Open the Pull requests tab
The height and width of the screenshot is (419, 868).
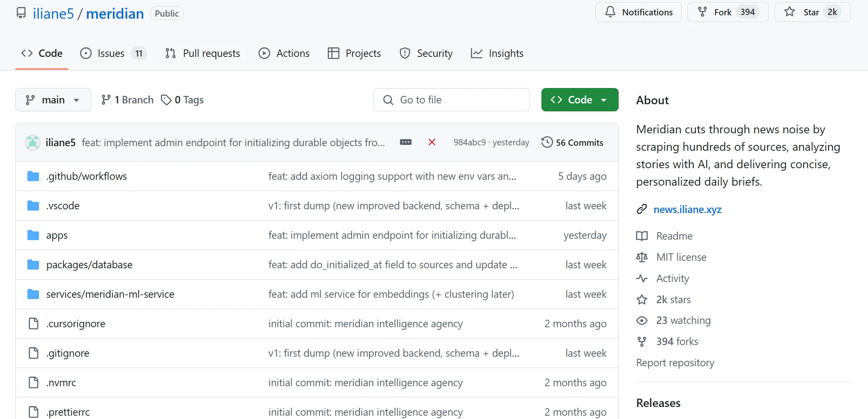(x=202, y=53)
